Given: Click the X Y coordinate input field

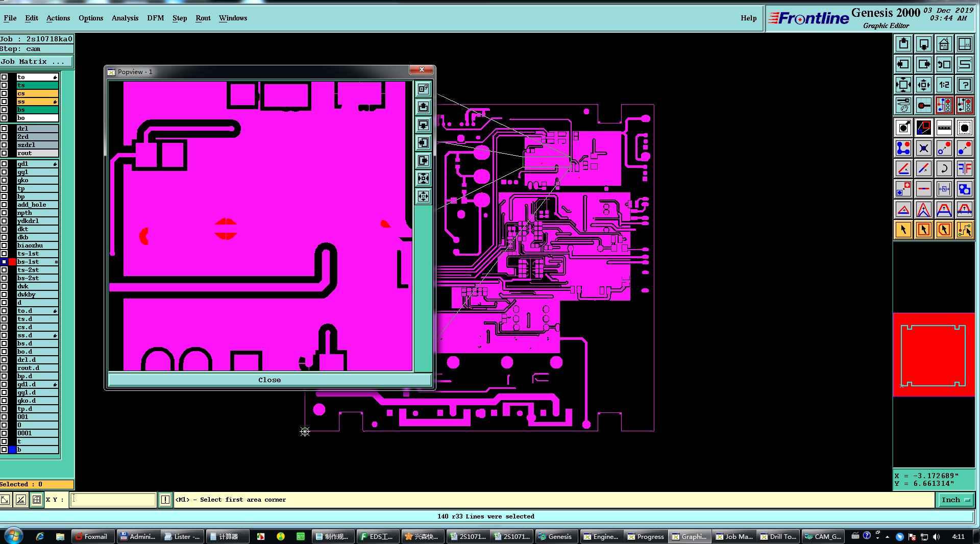Looking at the screenshot, I should point(113,500).
